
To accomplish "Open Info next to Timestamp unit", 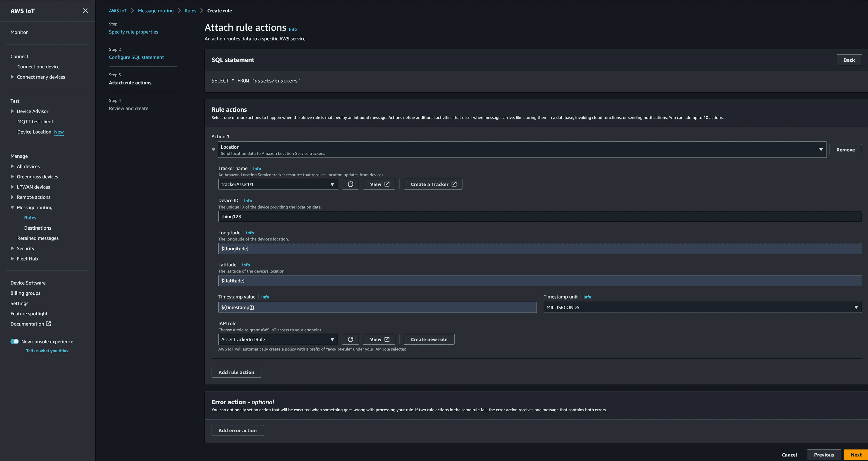I will (x=587, y=297).
